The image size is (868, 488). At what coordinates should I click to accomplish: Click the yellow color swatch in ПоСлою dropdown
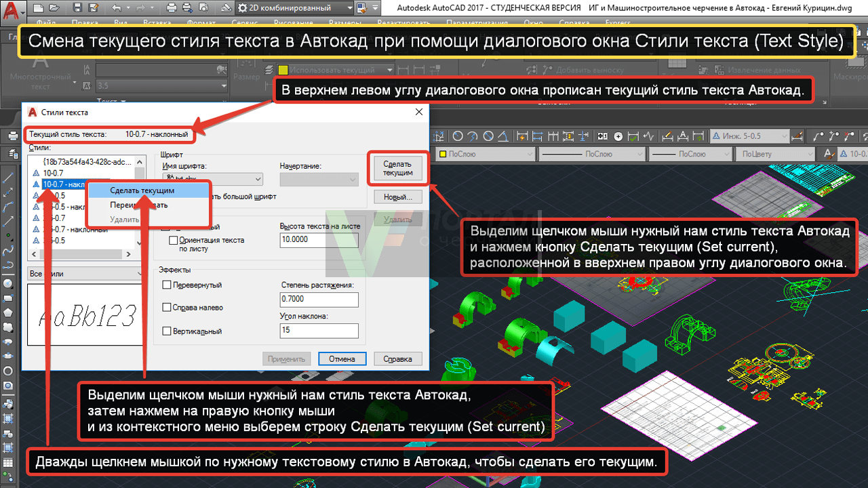443,155
